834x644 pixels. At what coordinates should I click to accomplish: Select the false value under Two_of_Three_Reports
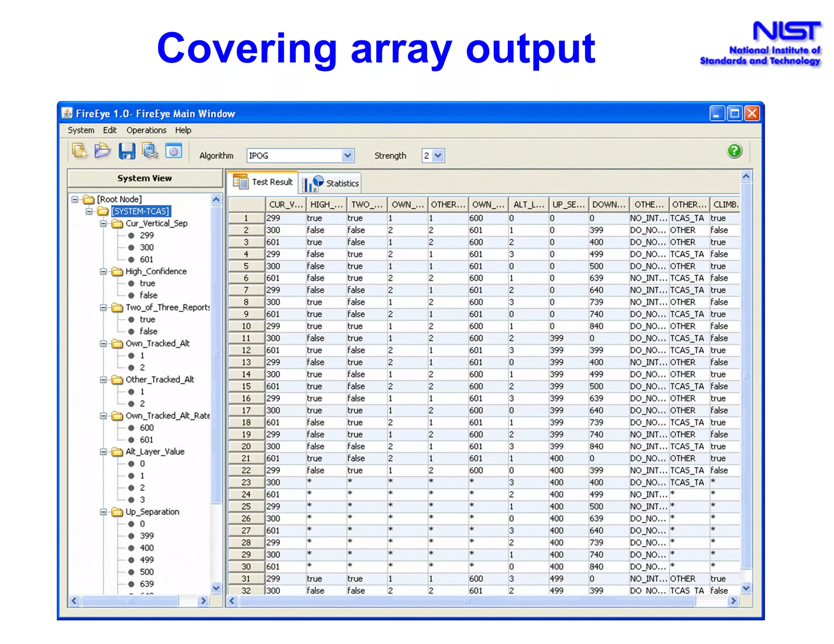148,331
